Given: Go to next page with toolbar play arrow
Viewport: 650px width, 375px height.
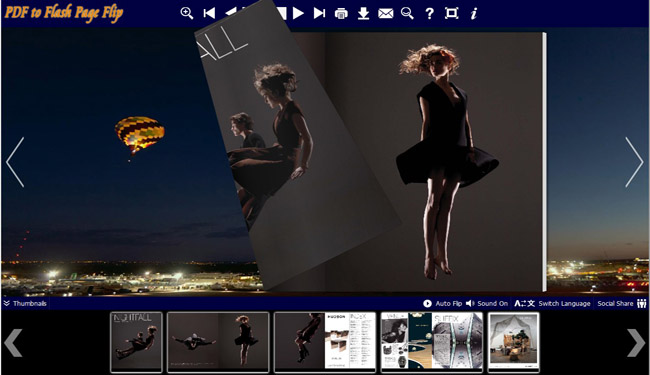Looking at the screenshot, I should [298, 13].
